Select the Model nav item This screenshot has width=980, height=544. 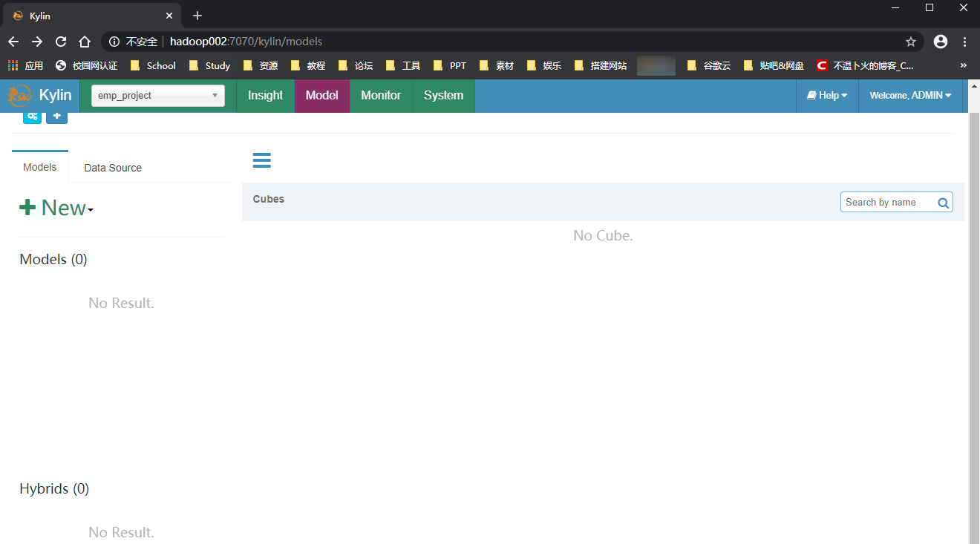click(x=322, y=96)
